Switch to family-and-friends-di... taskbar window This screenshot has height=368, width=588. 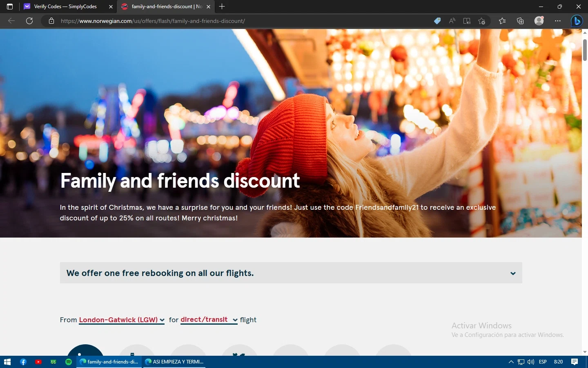click(x=109, y=362)
